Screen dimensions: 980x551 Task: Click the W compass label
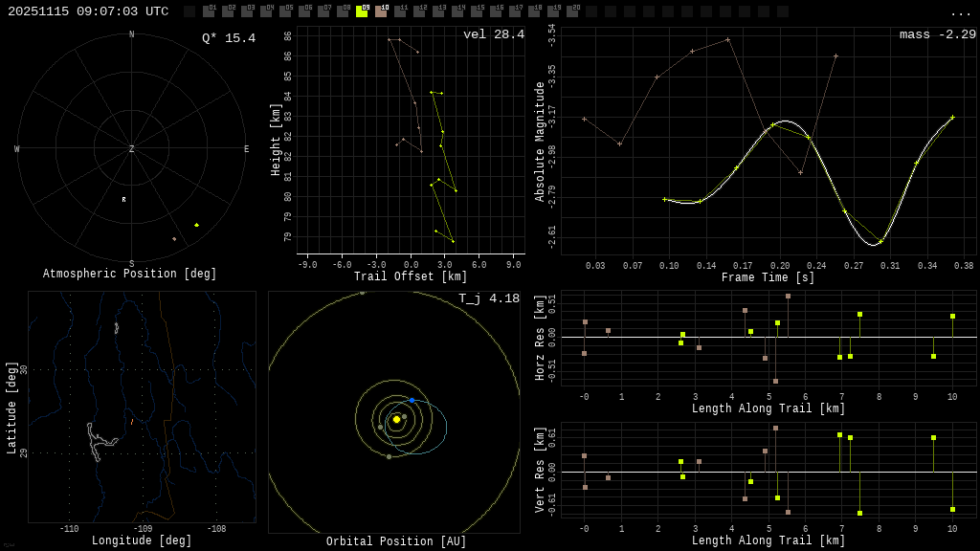[x=17, y=148]
